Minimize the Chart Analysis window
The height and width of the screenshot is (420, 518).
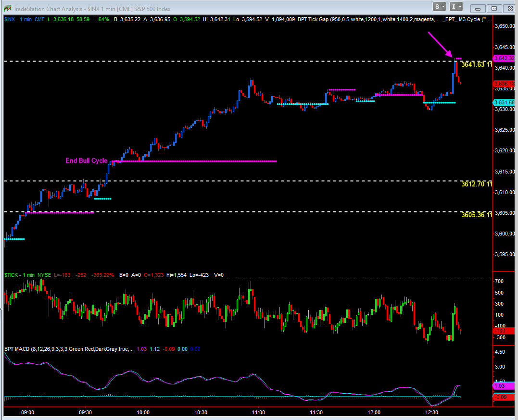477,8
